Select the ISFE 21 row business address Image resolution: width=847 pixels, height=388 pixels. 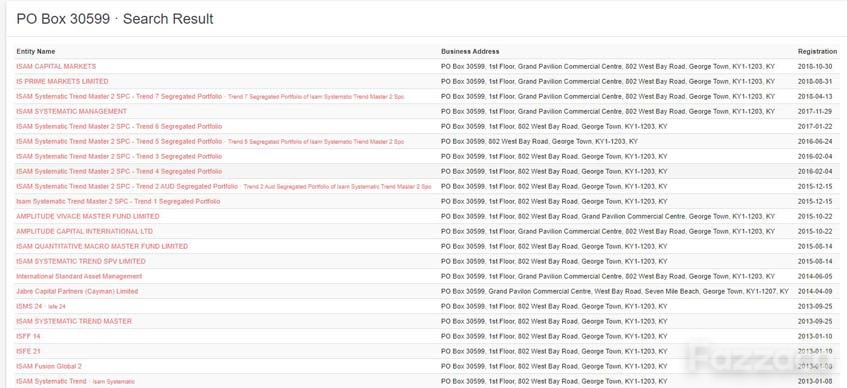click(x=554, y=351)
